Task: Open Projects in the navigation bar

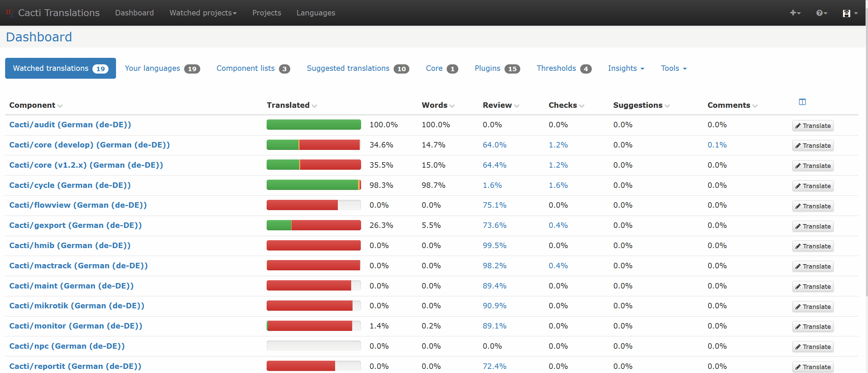Action: coord(267,13)
